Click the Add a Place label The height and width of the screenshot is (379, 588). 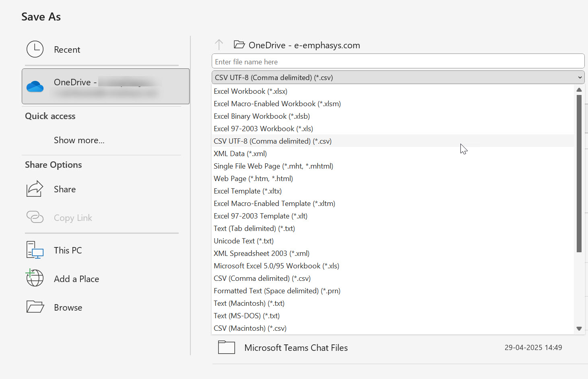coord(76,279)
